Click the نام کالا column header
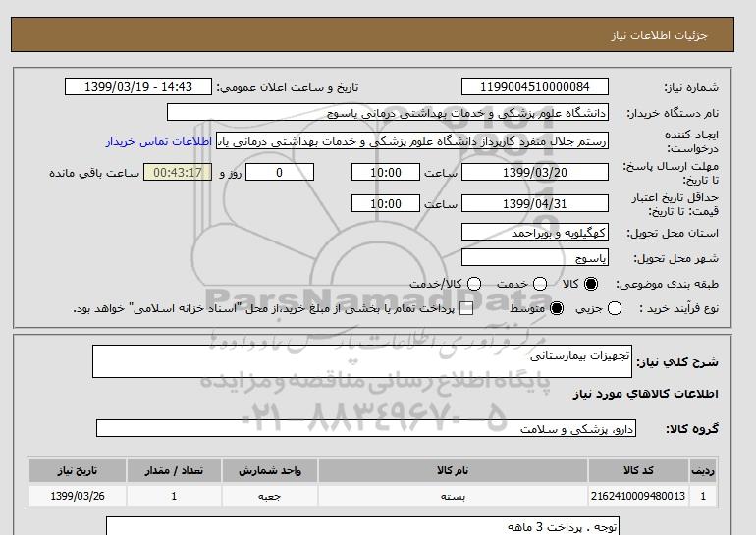The width and height of the screenshot is (756, 535). coord(453,470)
